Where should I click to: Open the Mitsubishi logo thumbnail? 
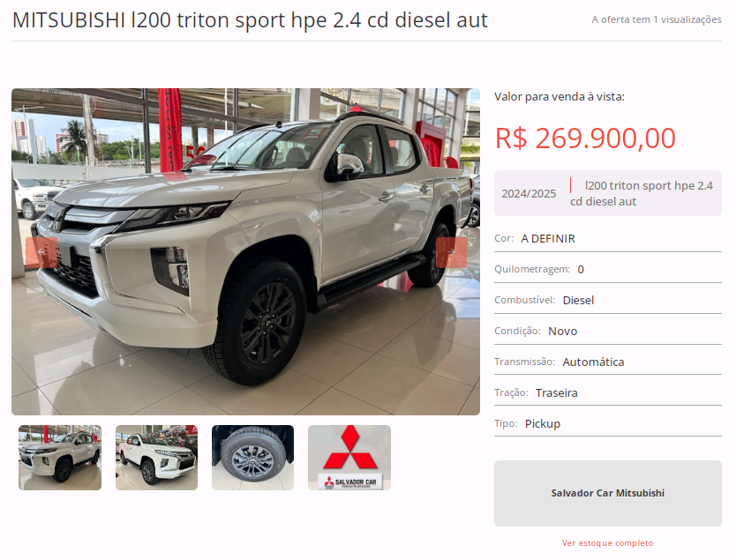[x=349, y=458]
